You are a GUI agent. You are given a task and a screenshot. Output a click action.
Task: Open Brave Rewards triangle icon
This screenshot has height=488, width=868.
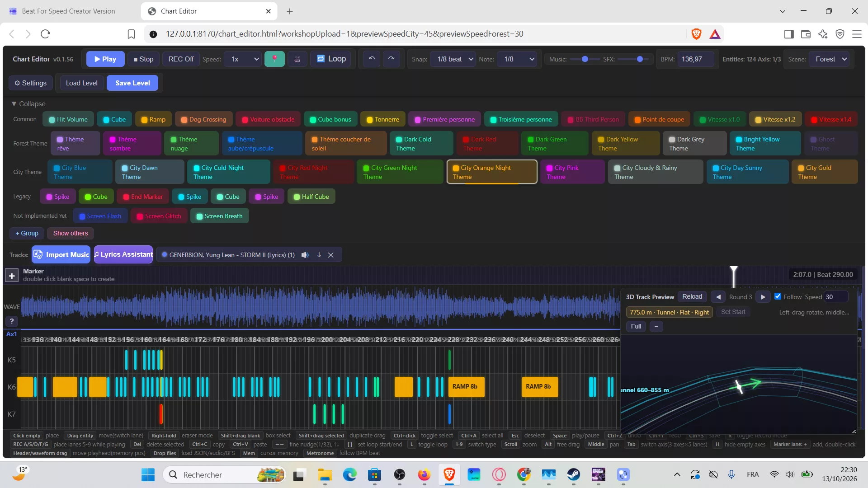(715, 34)
